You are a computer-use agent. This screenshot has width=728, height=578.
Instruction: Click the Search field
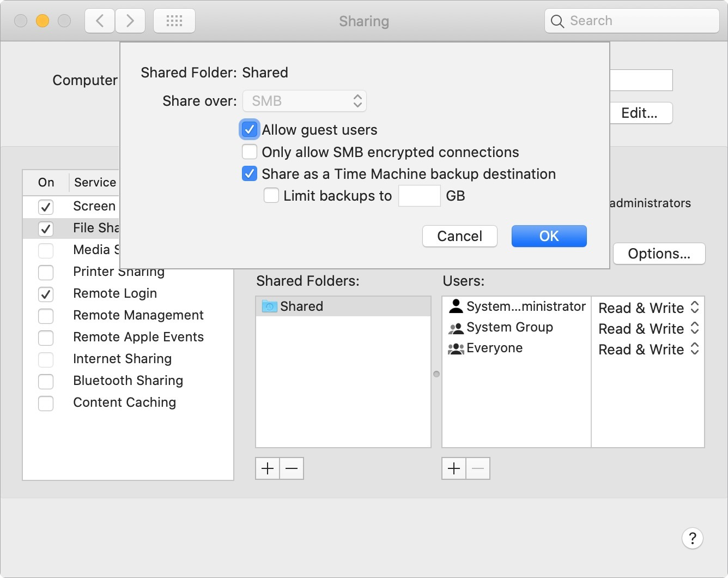coord(632,21)
